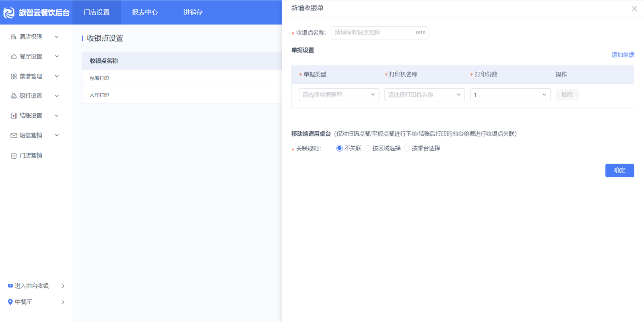
Task: Select the 按桌台选择 radio option
Action: [407, 148]
